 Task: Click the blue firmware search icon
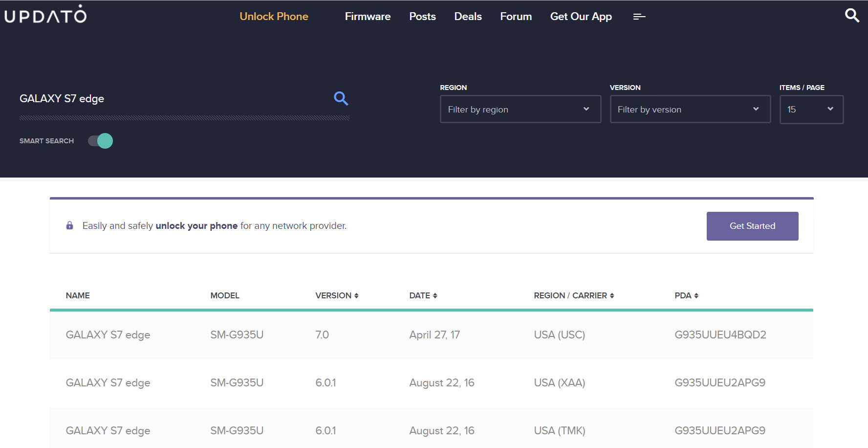tap(341, 99)
